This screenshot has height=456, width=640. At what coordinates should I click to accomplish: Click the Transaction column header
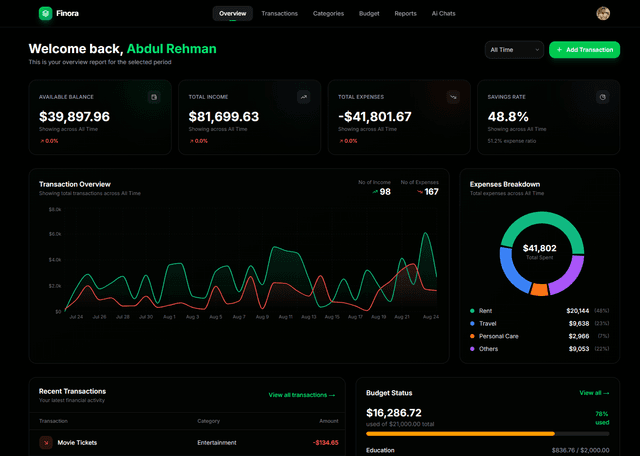pos(53,421)
